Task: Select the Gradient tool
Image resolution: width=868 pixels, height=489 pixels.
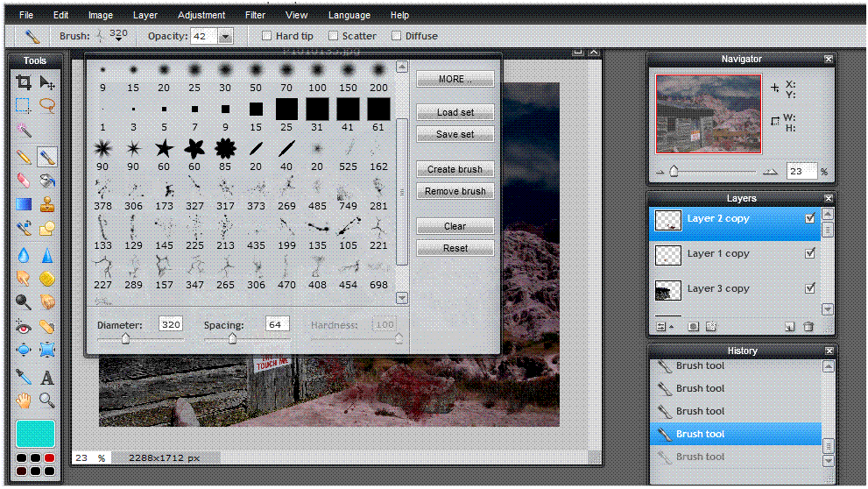Action: (24, 205)
